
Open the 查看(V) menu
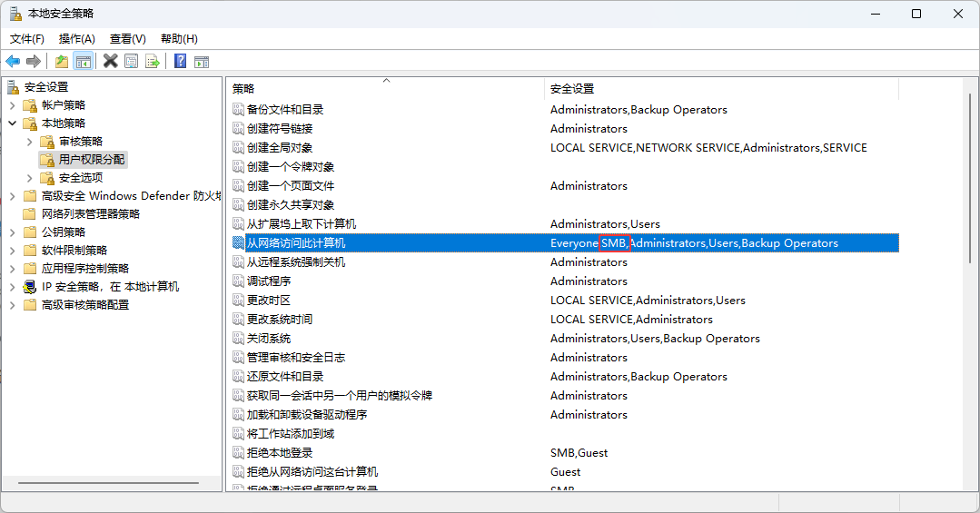[127, 39]
